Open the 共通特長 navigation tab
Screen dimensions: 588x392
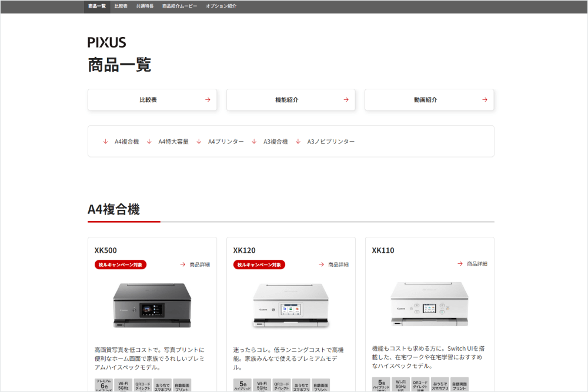[145, 6]
